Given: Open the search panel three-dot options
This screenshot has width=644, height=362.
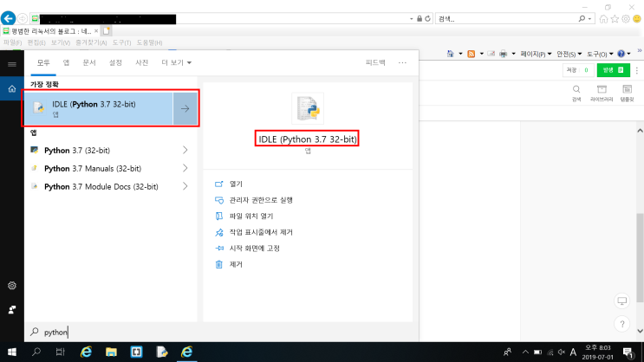Looking at the screenshot, I should (x=402, y=63).
